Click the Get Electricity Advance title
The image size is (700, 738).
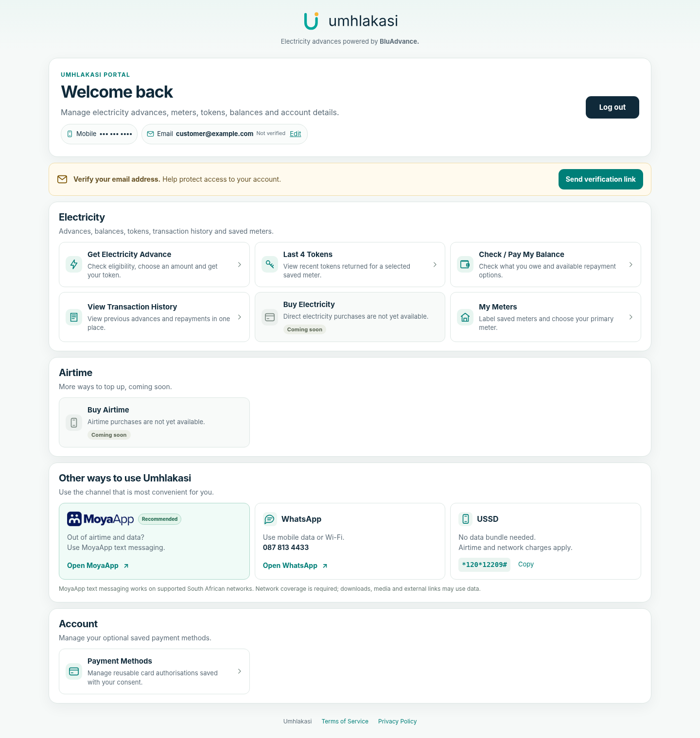[129, 255]
